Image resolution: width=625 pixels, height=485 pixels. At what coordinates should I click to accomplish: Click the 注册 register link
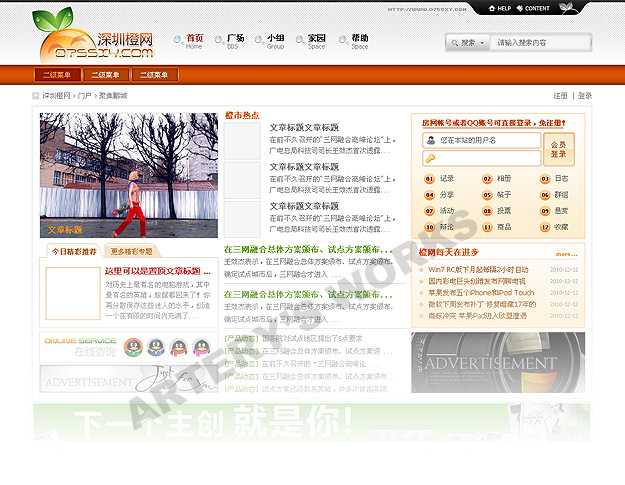coord(560,96)
